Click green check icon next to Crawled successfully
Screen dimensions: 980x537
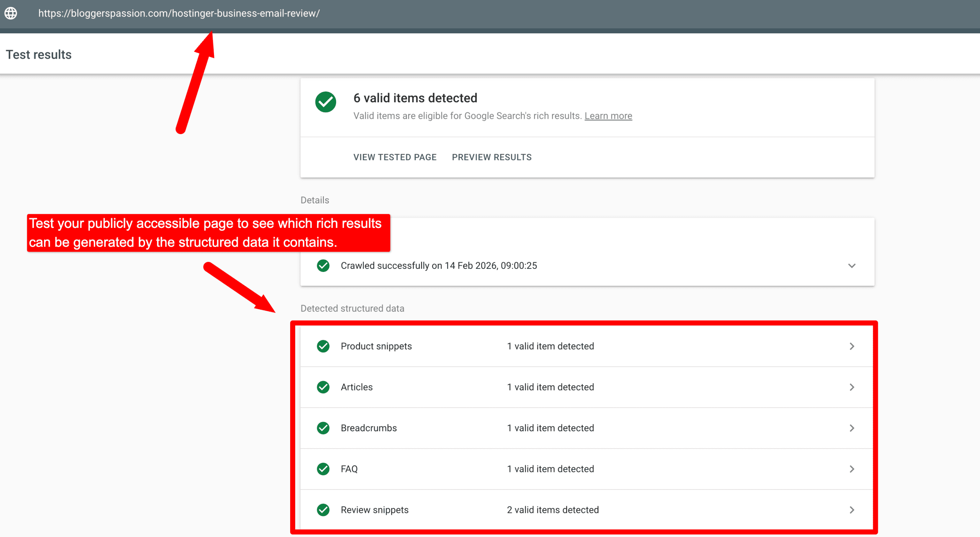(x=323, y=265)
